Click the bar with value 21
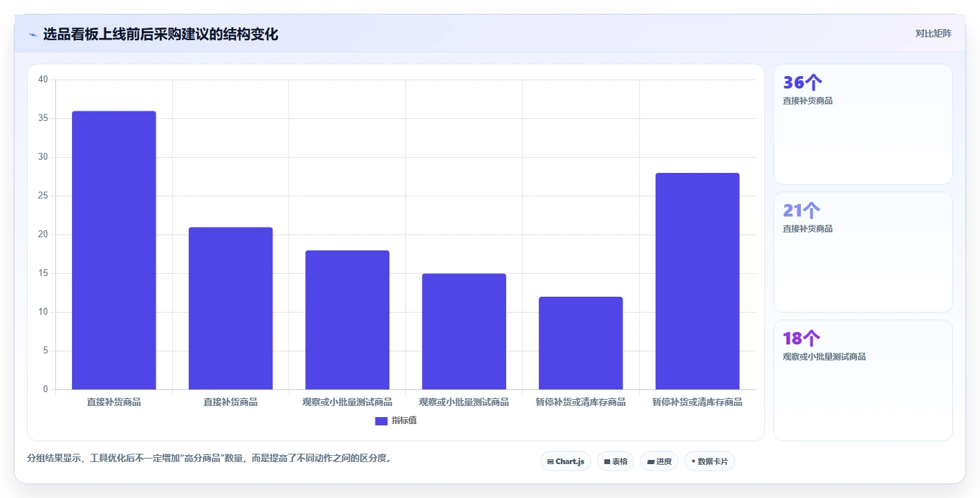The height and width of the screenshot is (498, 980). coord(231,308)
